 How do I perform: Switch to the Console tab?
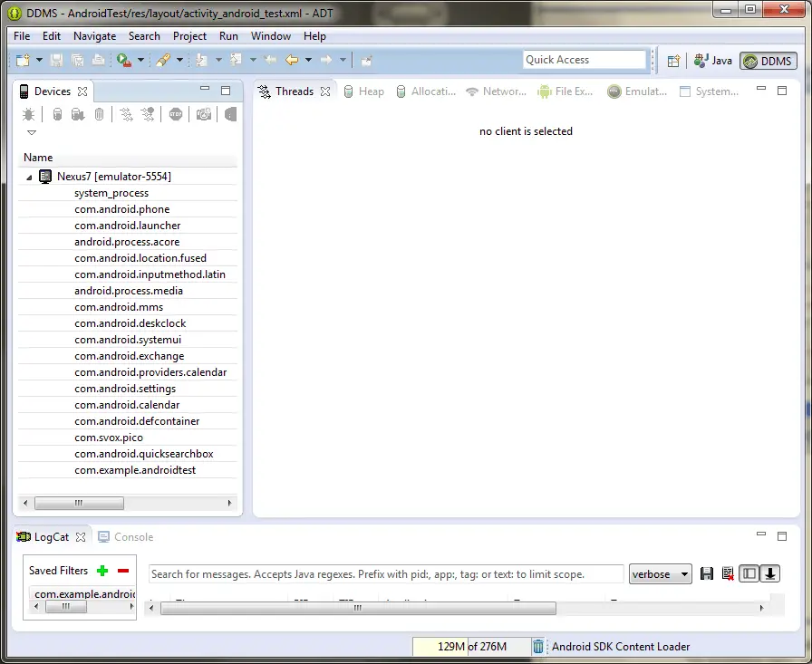(x=126, y=537)
